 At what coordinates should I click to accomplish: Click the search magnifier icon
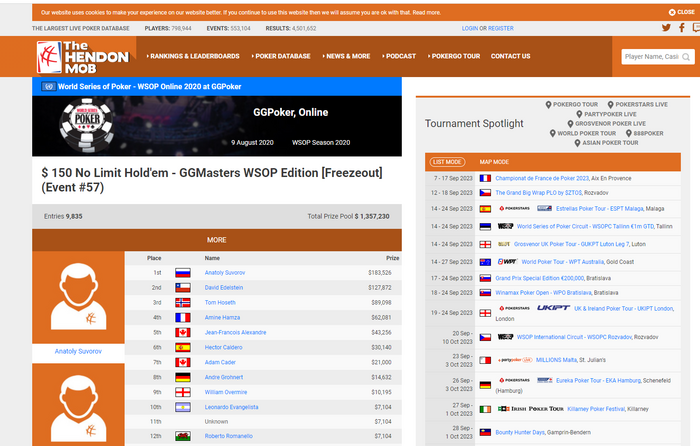click(686, 57)
